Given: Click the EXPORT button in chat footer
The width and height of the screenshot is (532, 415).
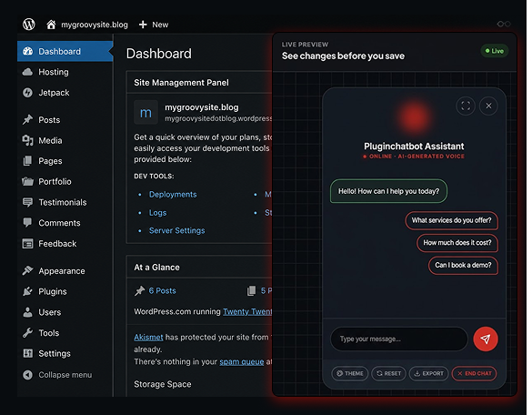Looking at the screenshot, I should 429,373.
